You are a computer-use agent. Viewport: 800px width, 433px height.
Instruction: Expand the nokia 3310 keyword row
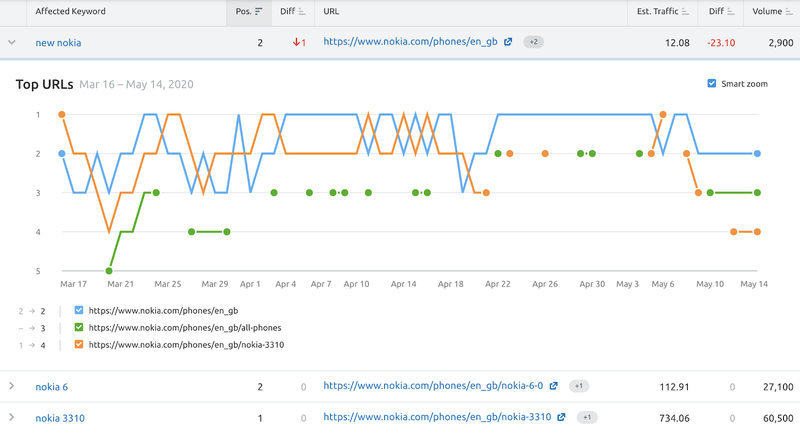tap(12, 417)
